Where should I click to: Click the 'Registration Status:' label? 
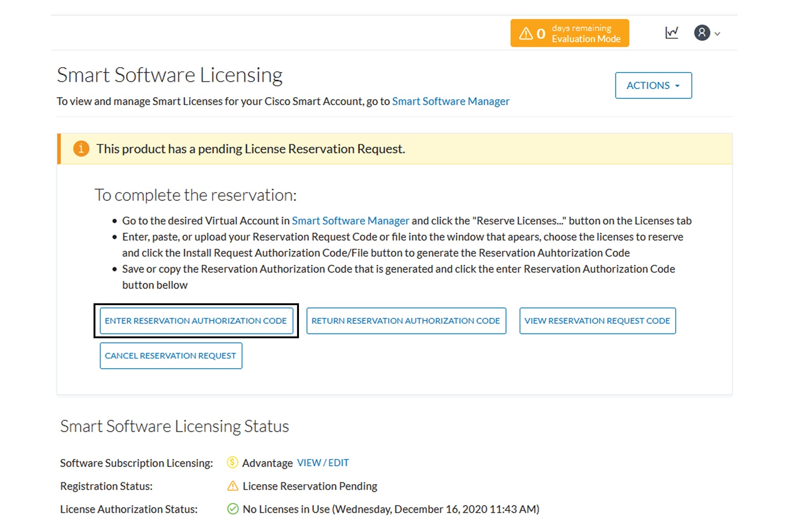106,486
